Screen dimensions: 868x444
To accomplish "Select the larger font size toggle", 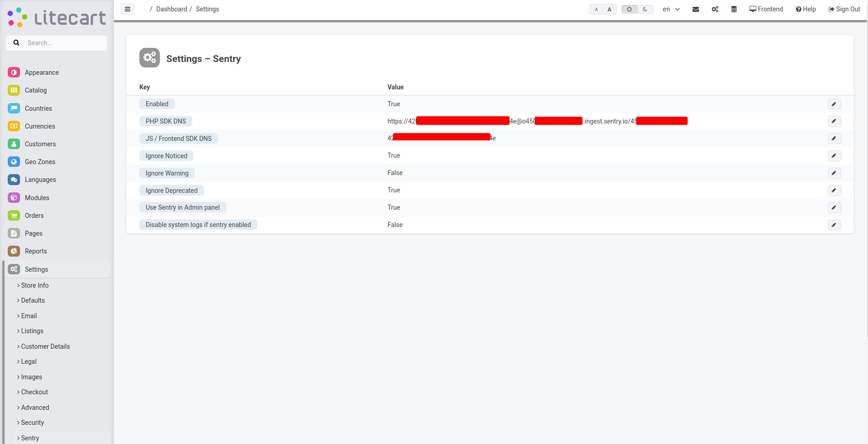I will [609, 9].
